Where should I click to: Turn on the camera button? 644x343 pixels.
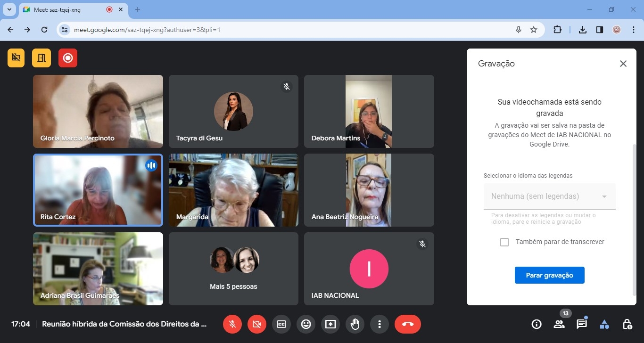(257, 324)
